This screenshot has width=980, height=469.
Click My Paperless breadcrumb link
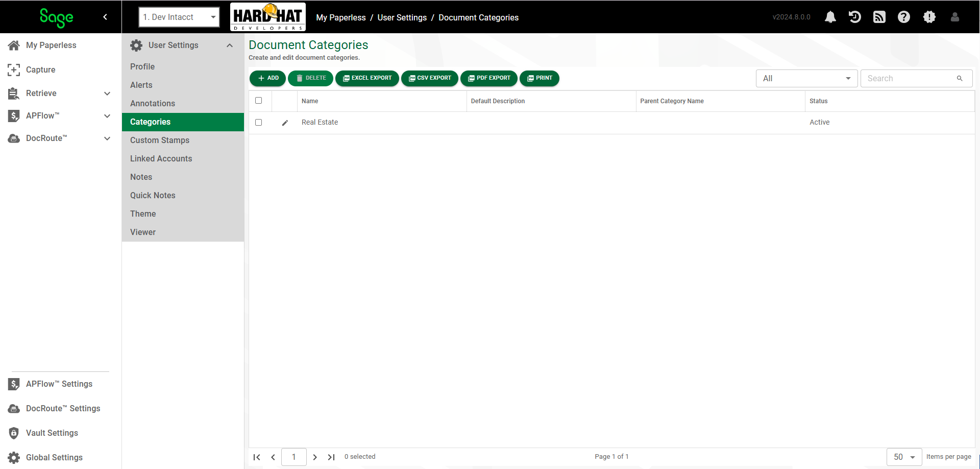click(x=341, y=17)
